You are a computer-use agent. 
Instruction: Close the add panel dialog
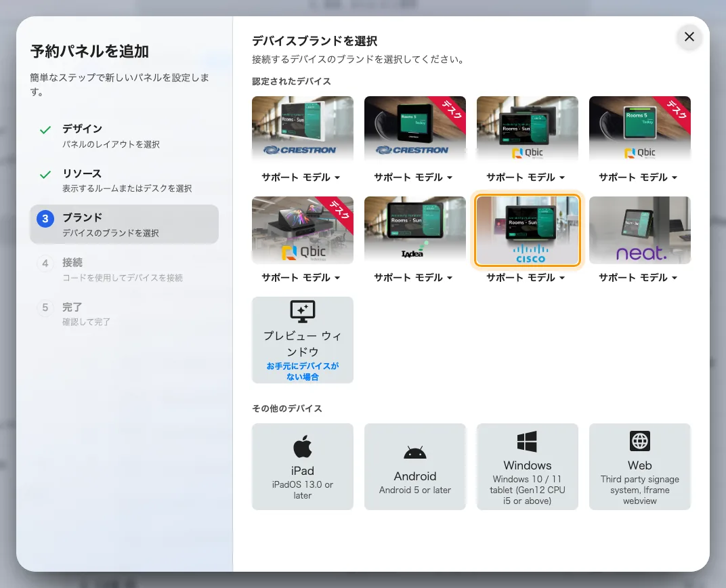[x=689, y=37]
